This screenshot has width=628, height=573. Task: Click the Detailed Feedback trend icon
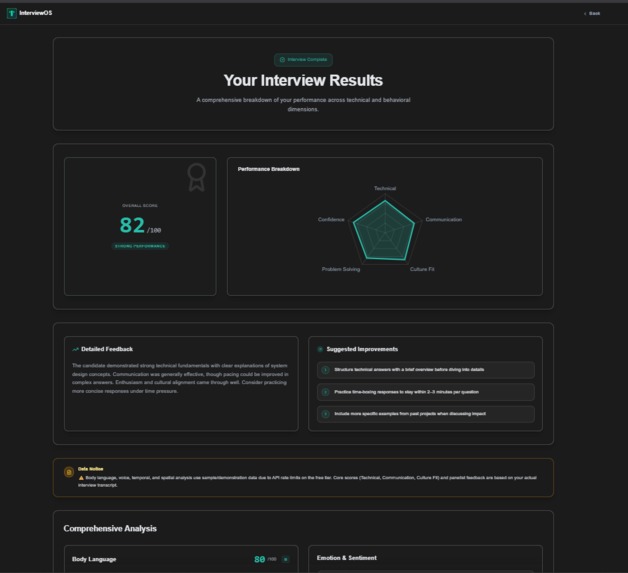[75, 349]
